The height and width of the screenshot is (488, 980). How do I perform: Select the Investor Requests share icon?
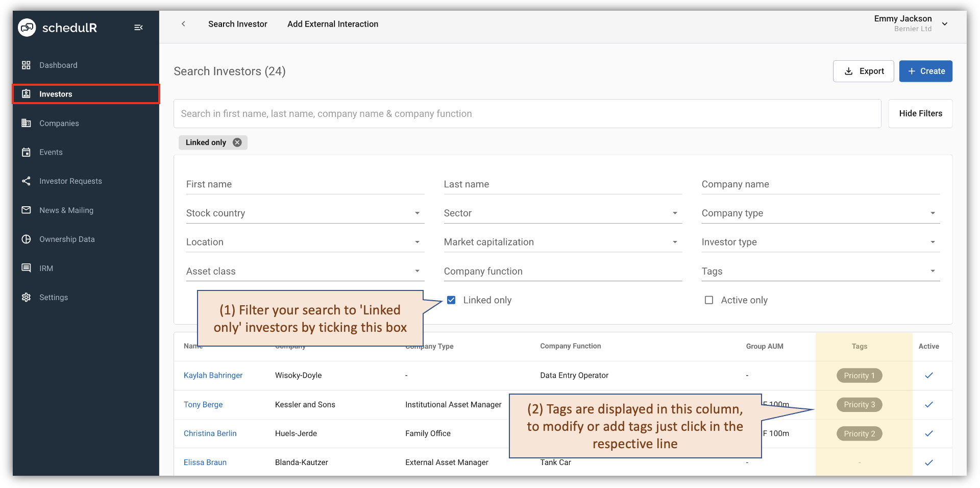pyautogui.click(x=26, y=181)
